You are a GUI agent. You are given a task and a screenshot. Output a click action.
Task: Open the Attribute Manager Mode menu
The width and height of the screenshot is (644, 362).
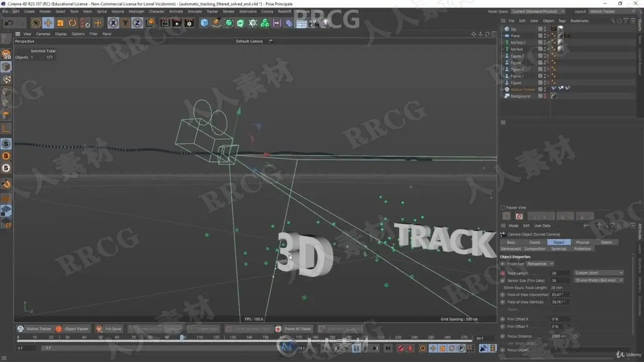[x=513, y=226]
